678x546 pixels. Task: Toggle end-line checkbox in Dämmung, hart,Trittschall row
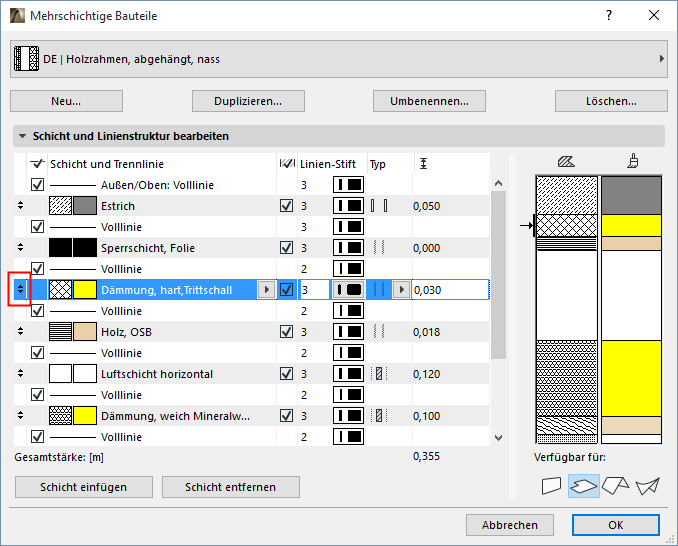click(x=286, y=290)
